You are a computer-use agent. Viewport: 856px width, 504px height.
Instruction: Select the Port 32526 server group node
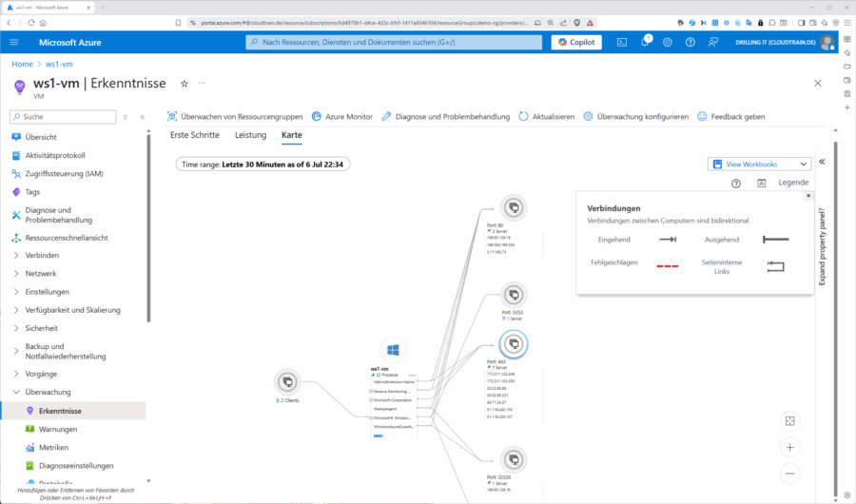coord(514,459)
